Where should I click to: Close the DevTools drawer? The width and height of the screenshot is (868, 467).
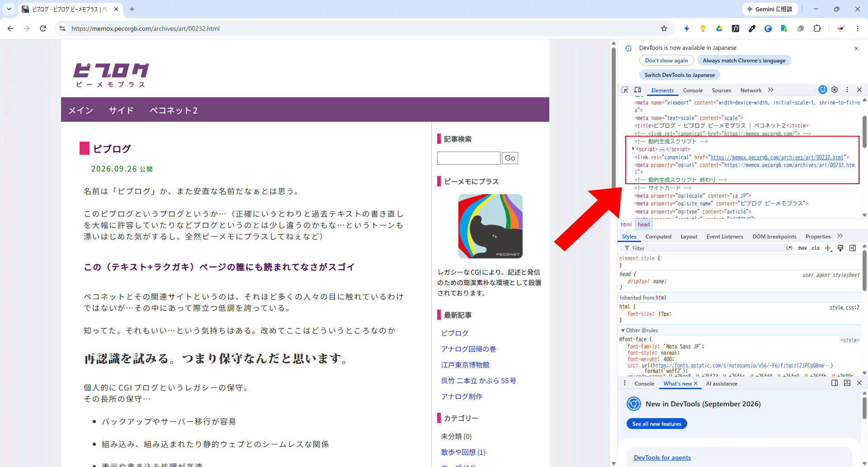click(859, 383)
